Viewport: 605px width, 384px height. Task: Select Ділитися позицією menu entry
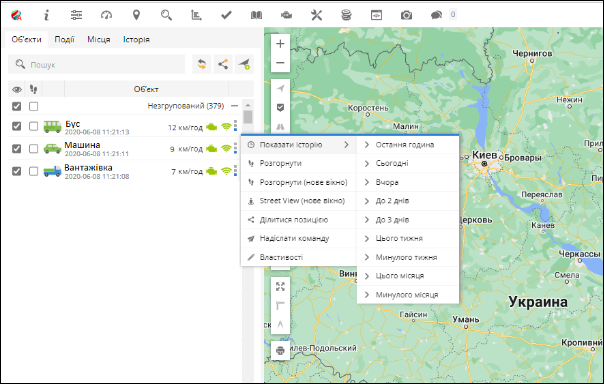tap(298, 220)
